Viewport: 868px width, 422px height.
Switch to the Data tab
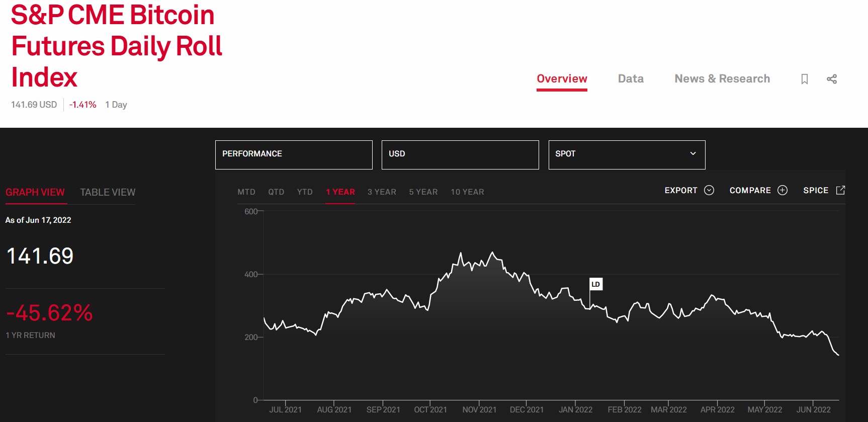pyautogui.click(x=631, y=79)
